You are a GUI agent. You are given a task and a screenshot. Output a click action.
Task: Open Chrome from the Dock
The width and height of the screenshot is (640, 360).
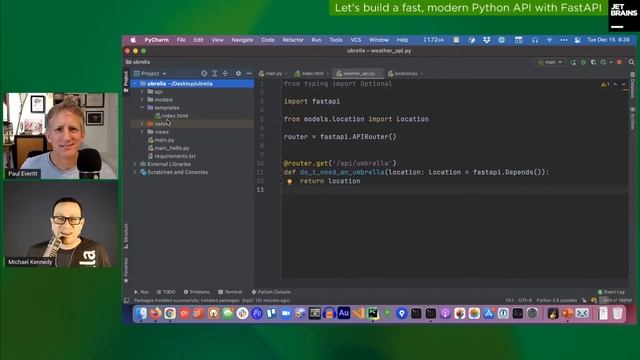(x=170, y=313)
